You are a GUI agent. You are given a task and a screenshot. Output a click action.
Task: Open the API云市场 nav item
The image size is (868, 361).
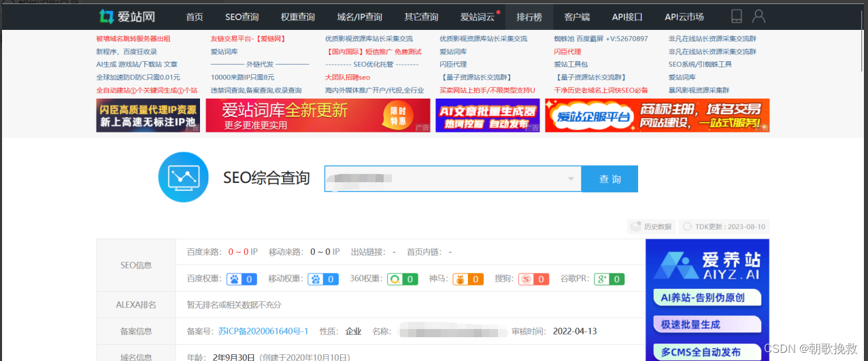(684, 16)
